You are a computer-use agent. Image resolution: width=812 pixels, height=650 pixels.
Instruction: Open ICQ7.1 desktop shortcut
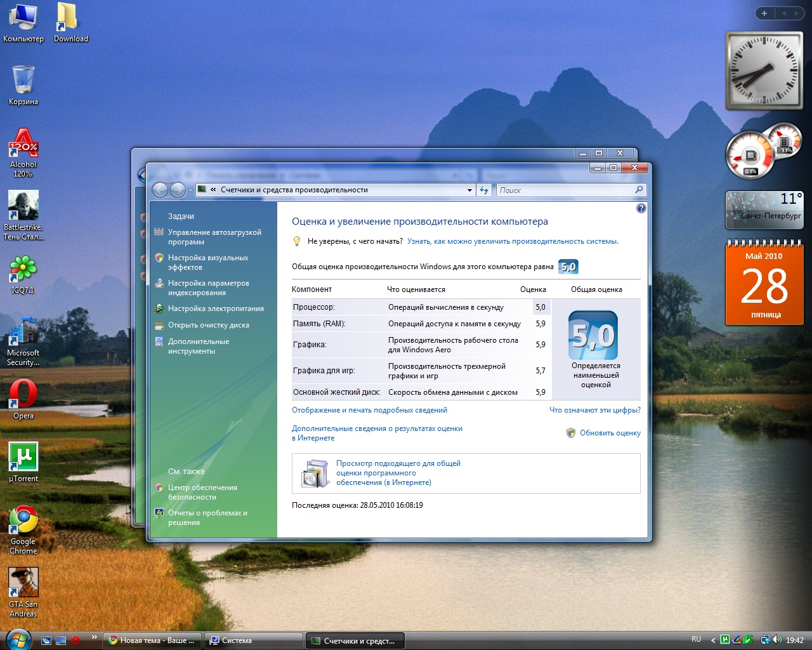(x=23, y=274)
